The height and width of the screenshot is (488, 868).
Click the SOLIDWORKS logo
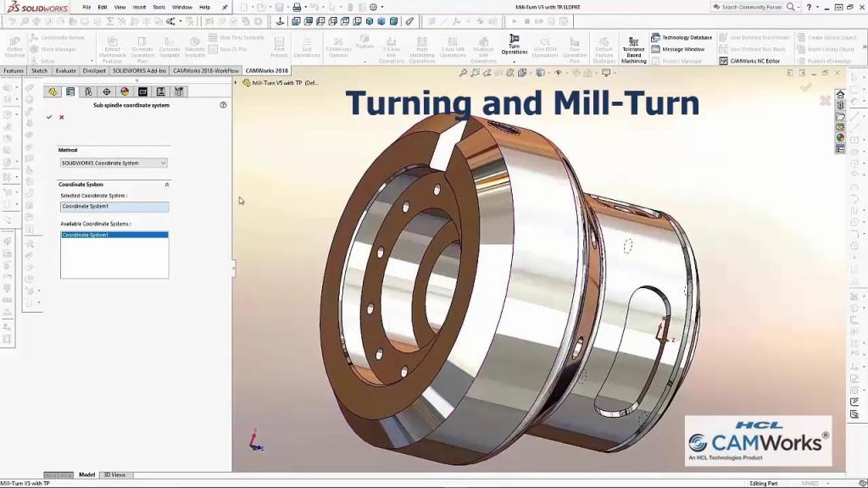[37, 7]
